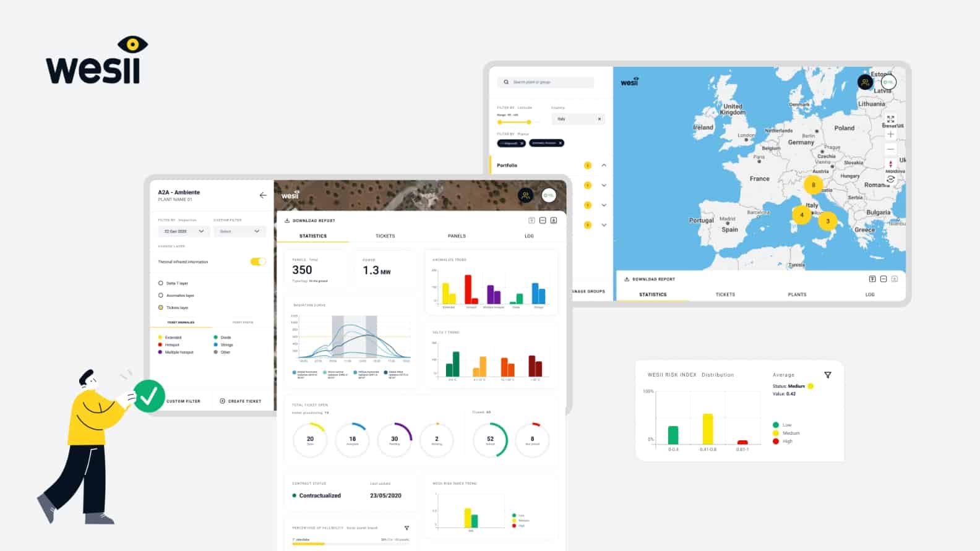Click the left handle of latitude range slider
Viewport: 980px width, 551px height.
(500, 122)
